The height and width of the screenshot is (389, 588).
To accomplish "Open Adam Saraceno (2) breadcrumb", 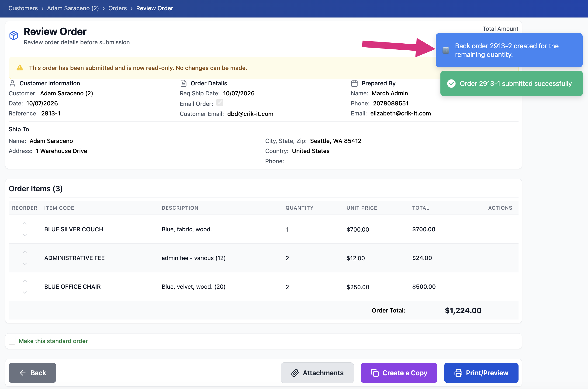I will coord(73,8).
